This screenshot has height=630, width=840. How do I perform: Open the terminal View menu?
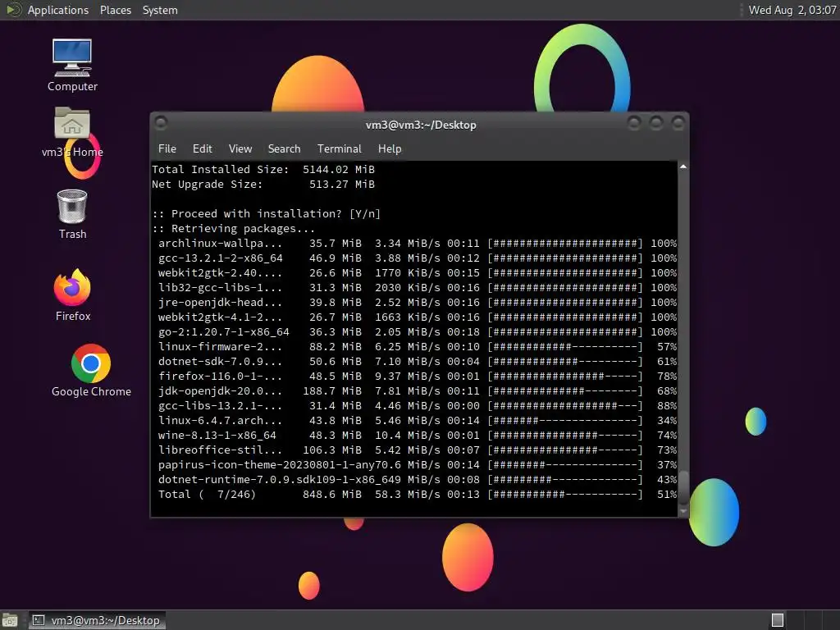(240, 149)
